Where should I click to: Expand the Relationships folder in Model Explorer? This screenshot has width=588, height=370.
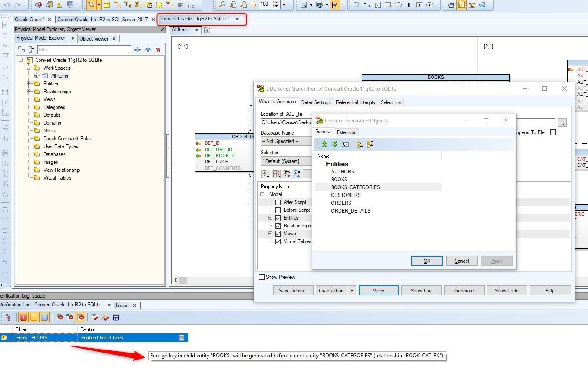[29, 92]
